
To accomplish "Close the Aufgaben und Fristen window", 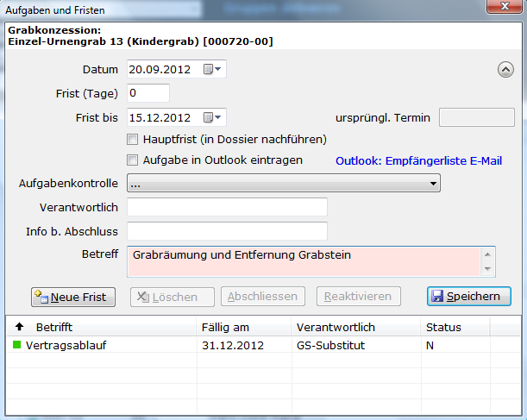I will pos(505,6).
